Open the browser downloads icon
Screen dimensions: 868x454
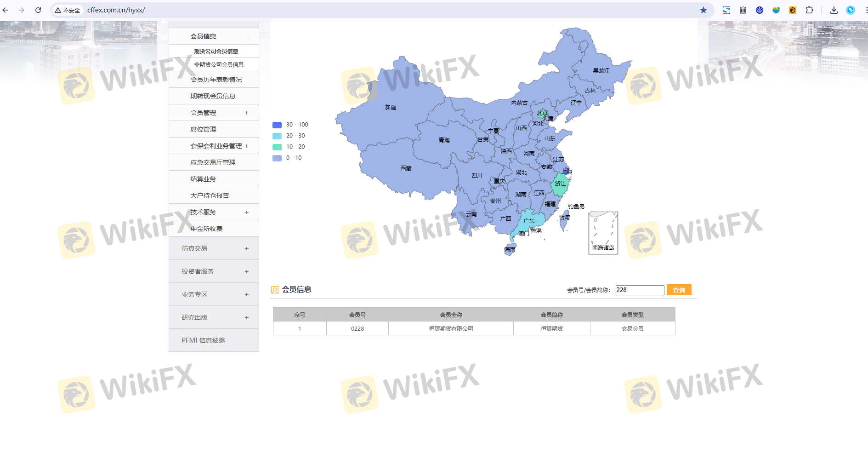pos(834,10)
